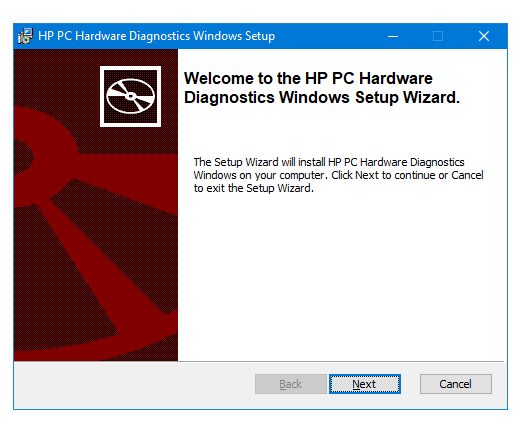Cancel the HP Diagnostics setup wizard
Screen dimensions: 520x432
(x=455, y=384)
